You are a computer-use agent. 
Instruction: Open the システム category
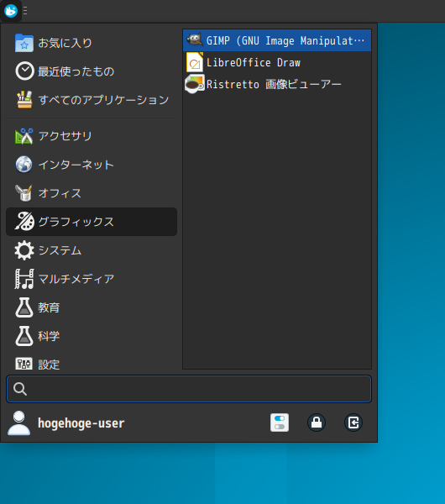[92, 250]
